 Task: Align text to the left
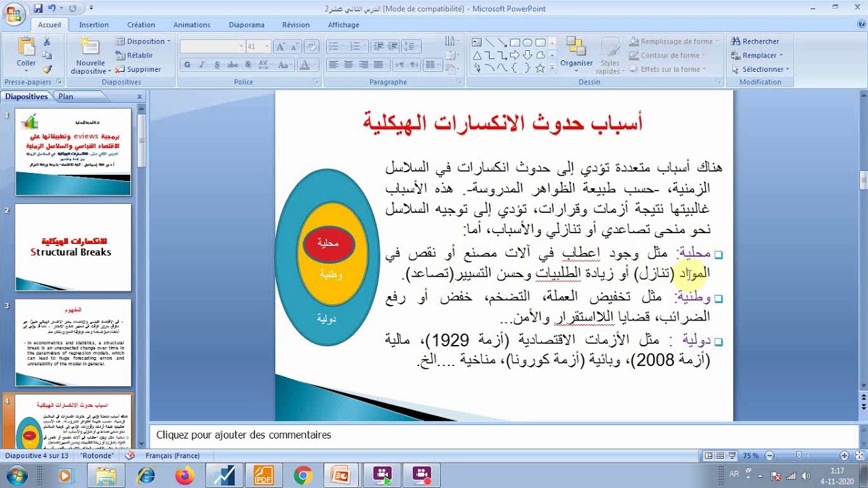pyautogui.click(x=333, y=65)
